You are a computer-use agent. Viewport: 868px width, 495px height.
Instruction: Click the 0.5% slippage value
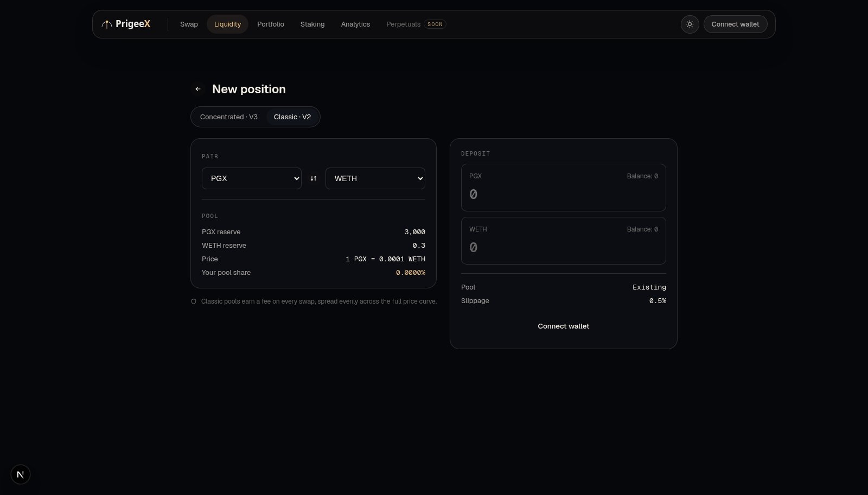click(658, 301)
